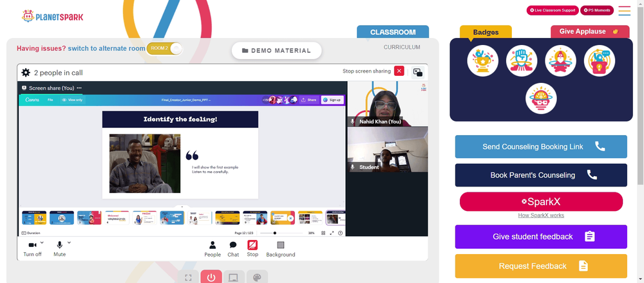Click 'Page 12 / 123' indicator
The width and height of the screenshot is (644, 283).
coord(243,233)
